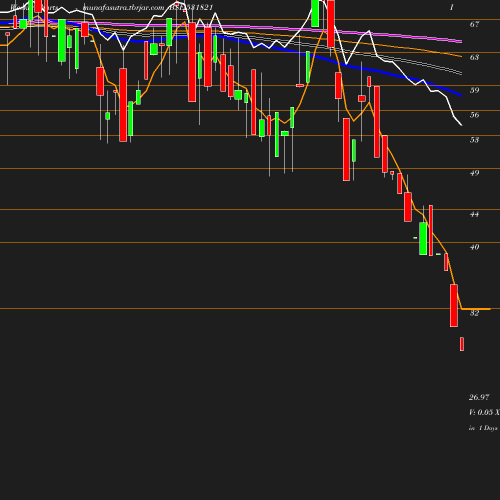Image resolution: width=500 pixels, height=500 pixels.
Task: Select the '32' price level label
Action: pyautogui.click(x=474, y=313)
